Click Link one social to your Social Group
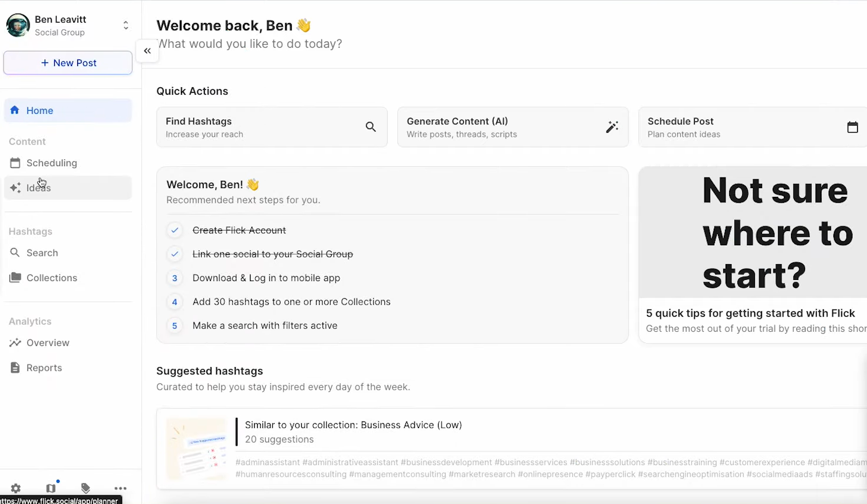867x504 pixels. pyautogui.click(x=273, y=254)
